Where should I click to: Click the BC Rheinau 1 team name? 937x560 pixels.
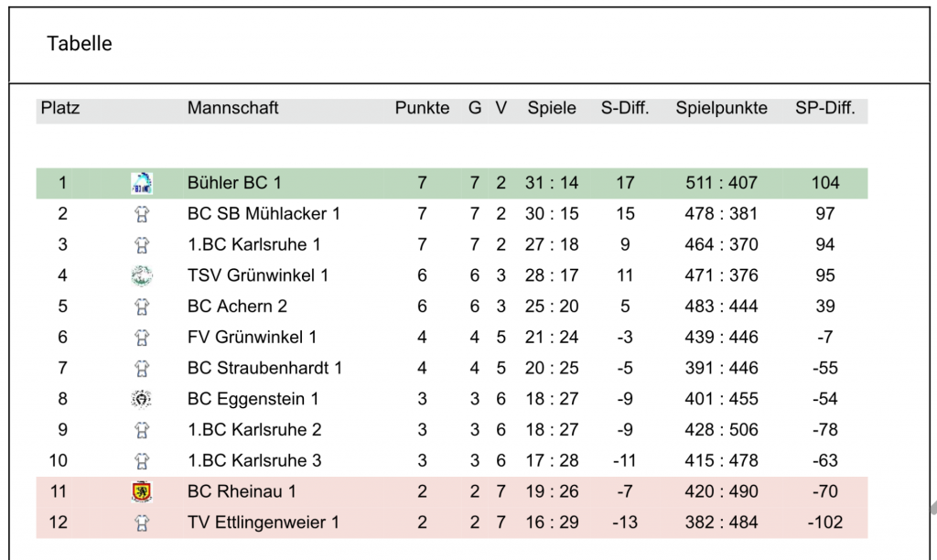coord(242,491)
